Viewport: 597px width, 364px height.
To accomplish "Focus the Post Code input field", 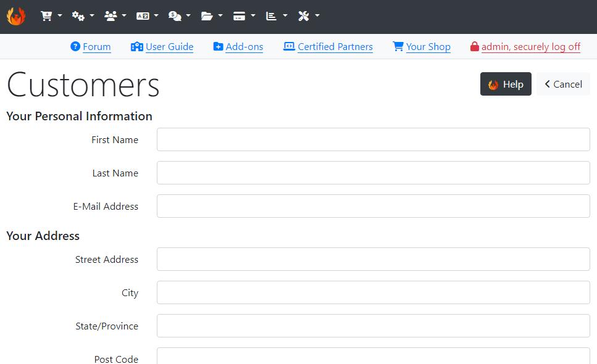I will [374, 356].
